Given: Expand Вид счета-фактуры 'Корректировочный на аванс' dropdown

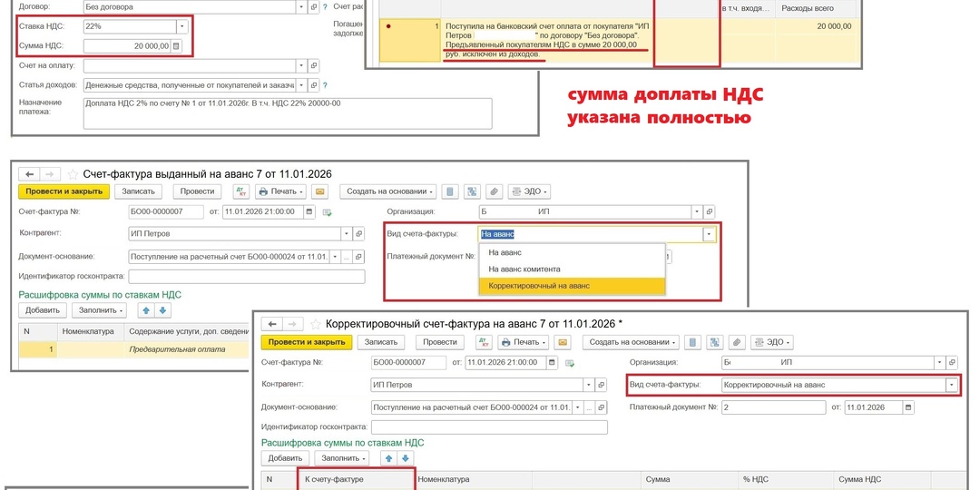Looking at the screenshot, I should pos(951,385).
